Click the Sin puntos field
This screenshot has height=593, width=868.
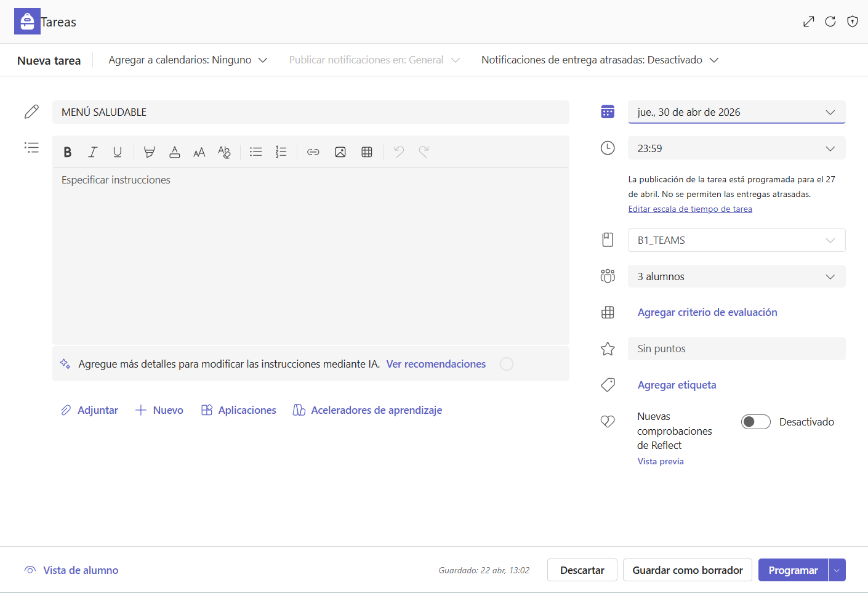(737, 349)
